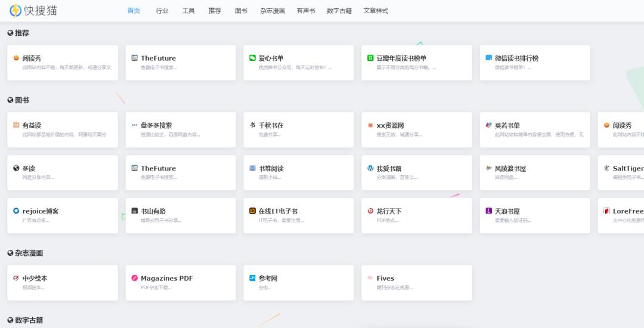Click the 在线IT电子书 card icon
This screenshot has height=328, width=644.
point(252,211)
